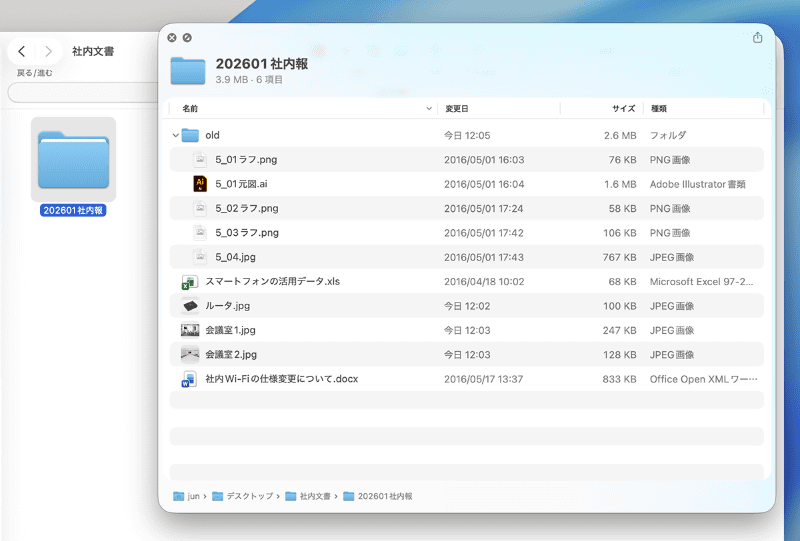Sort by the 種類 column header
Screen dimensions: 800x541
659,109
